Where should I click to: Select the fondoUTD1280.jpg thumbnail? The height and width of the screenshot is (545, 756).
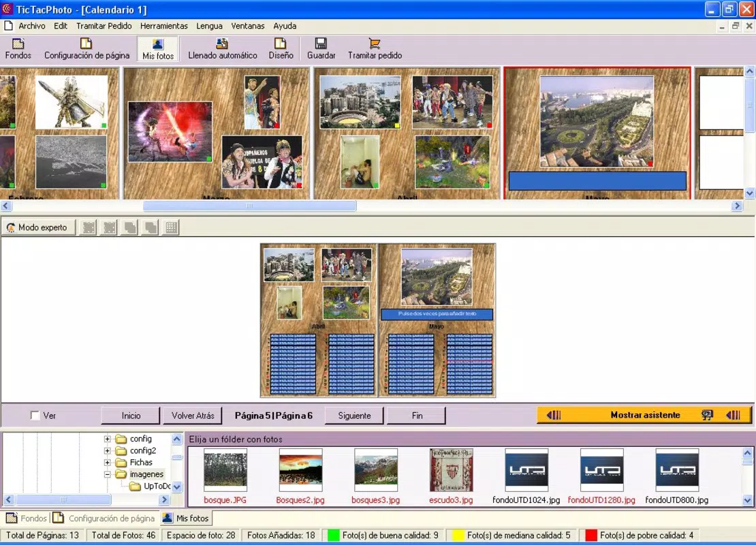coord(601,470)
